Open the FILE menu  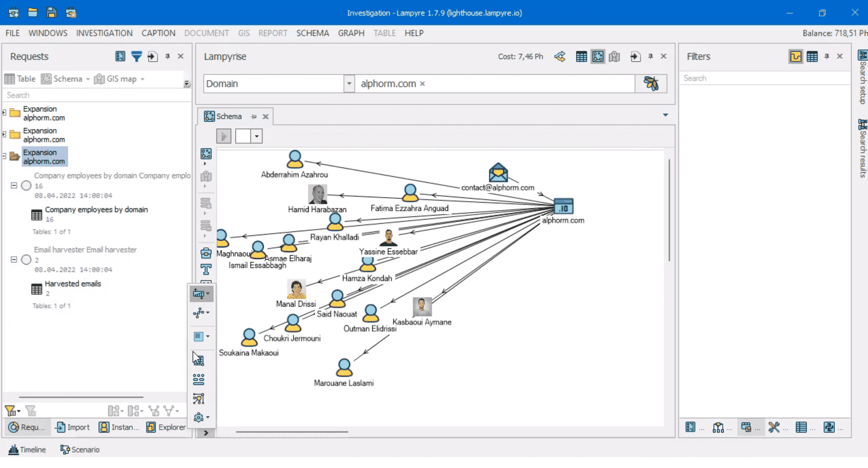[13, 33]
